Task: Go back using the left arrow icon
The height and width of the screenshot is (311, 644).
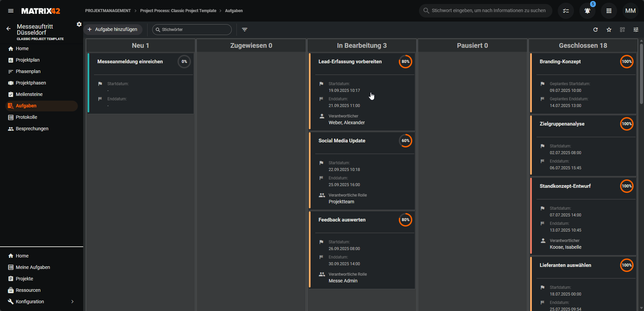Action: tap(8, 29)
